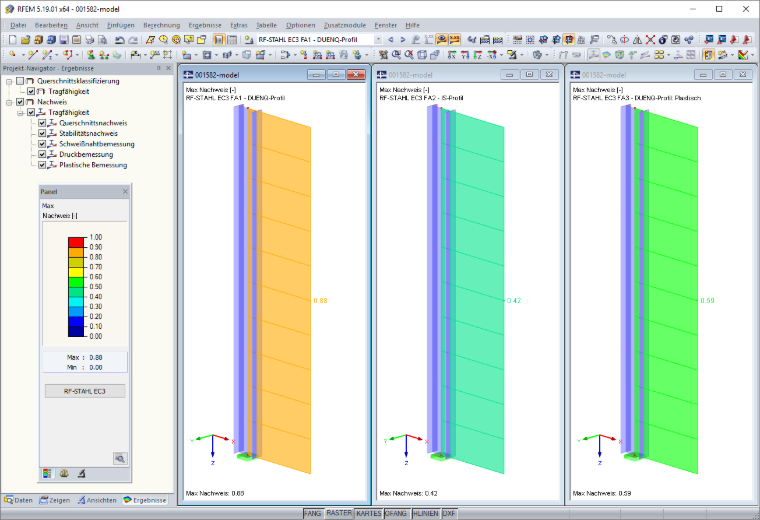Create a new model with the blank-page icon
760x520 pixels.
13,40
